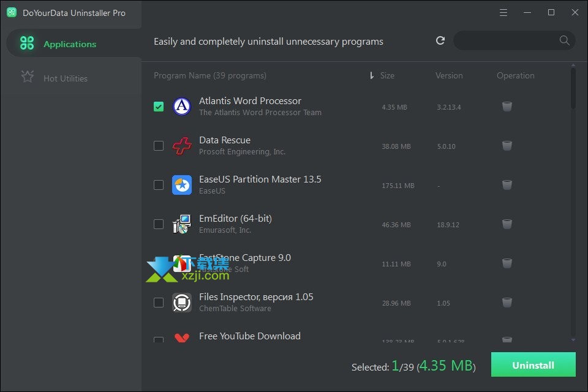This screenshot has height=392, width=588.
Task: Click the "ChemTable Software" publisher text
Action: (x=235, y=308)
